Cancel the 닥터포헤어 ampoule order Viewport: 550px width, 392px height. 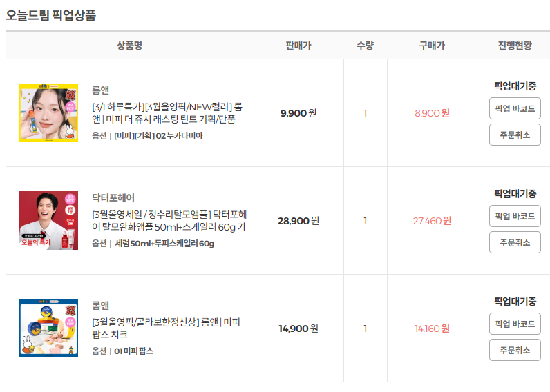(515, 242)
